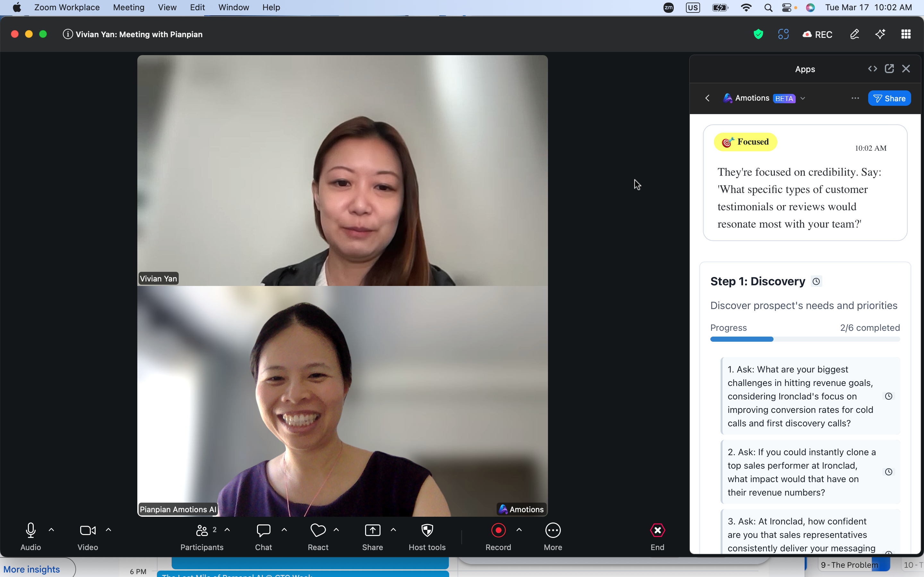924x577 pixels.
Task: Select the 9 - The Problem tab
Action: (x=849, y=564)
